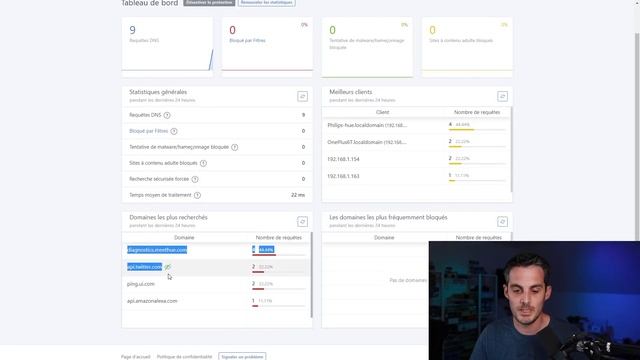
Task: Click the webcam video overlay thumbnail
Action: (x=534, y=300)
